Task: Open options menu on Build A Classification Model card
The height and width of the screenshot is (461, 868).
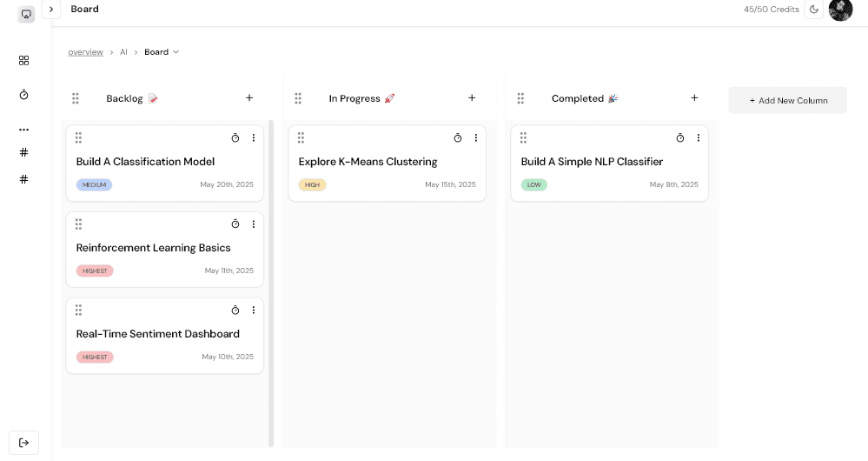Action: [x=254, y=138]
